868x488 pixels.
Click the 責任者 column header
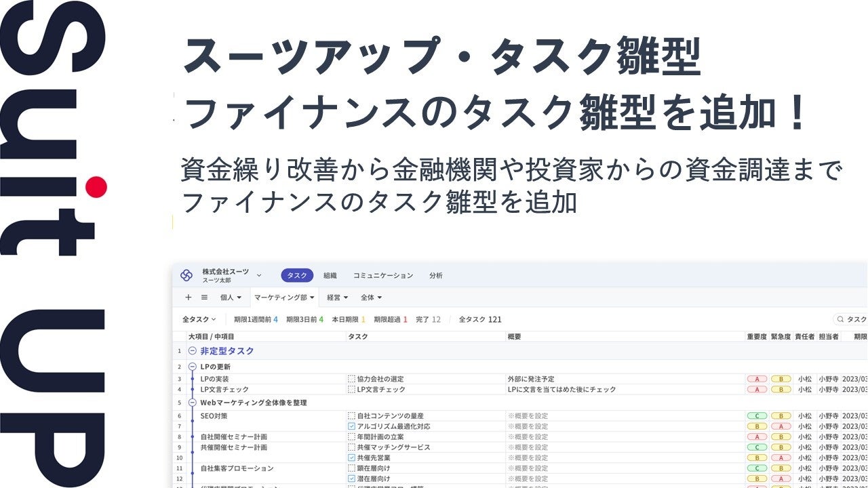tap(804, 336)
